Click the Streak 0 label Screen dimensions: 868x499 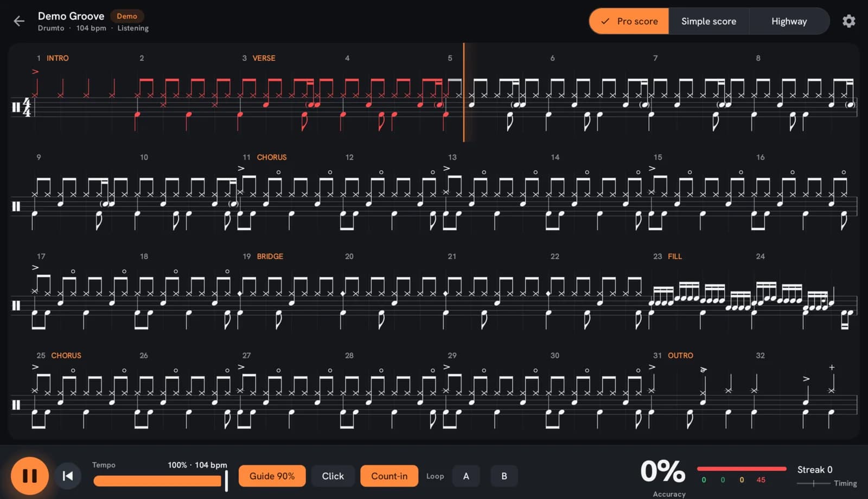click(x=814, y=470)
